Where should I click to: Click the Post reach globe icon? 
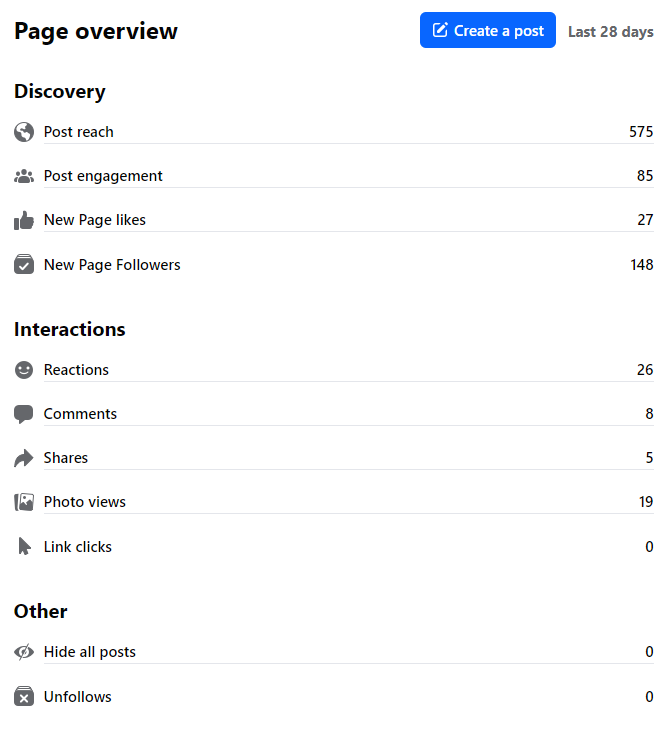pos(24,132)
